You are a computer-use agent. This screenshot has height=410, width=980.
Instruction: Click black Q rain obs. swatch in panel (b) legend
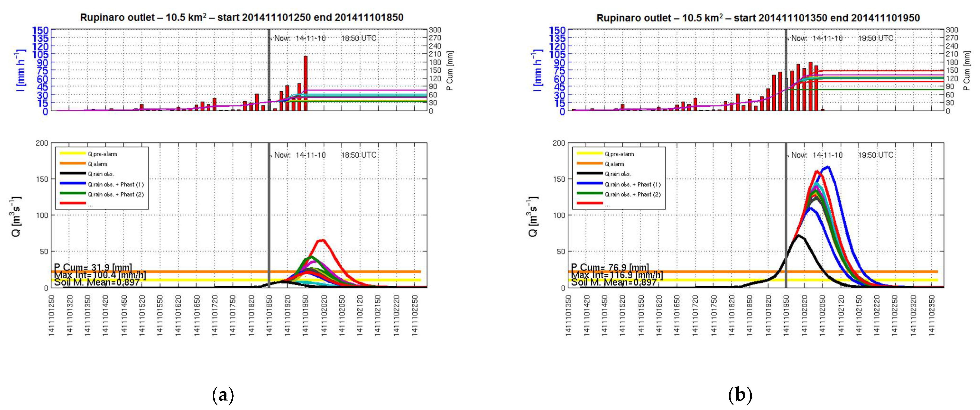pos(590,174)
